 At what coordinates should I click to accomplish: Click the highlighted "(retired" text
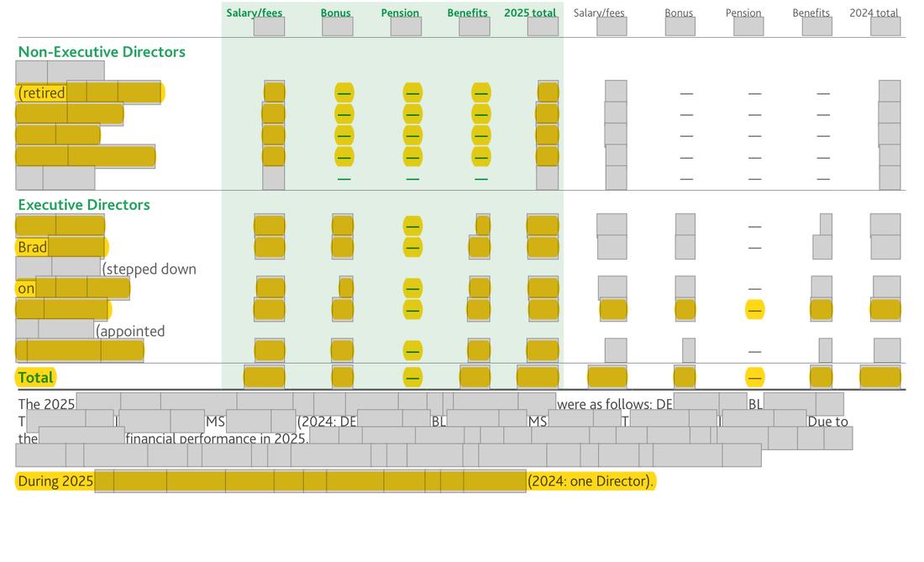coord(41,93)
